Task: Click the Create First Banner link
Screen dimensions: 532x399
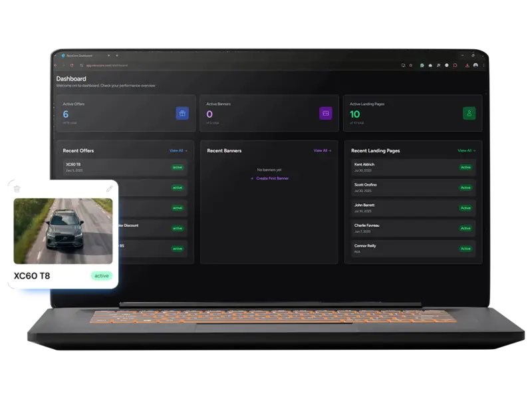Action: click(269, 178)
